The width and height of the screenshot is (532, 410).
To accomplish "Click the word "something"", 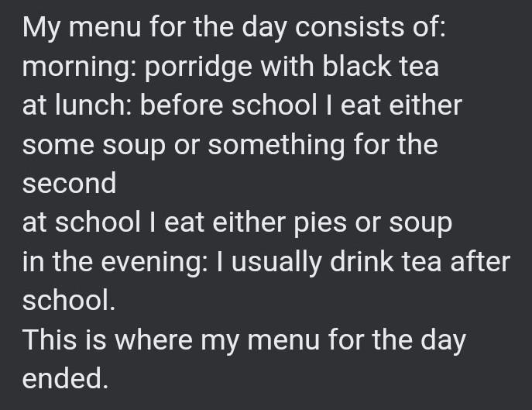I will coord(276,145).
